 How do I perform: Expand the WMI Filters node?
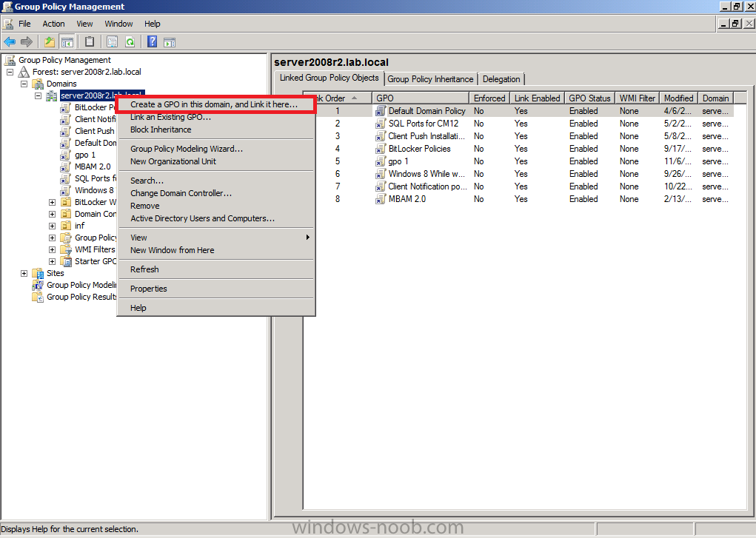(x=52, y=249)
